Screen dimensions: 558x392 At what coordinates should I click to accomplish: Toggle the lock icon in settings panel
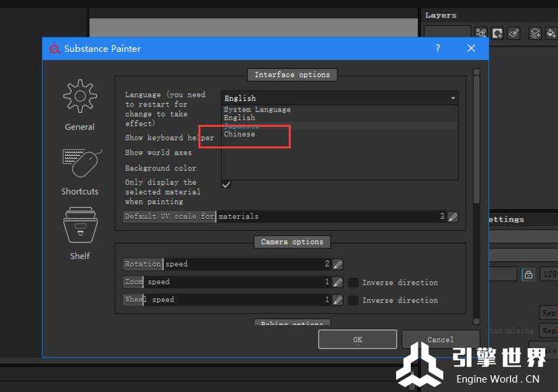[x=528, y=274]
